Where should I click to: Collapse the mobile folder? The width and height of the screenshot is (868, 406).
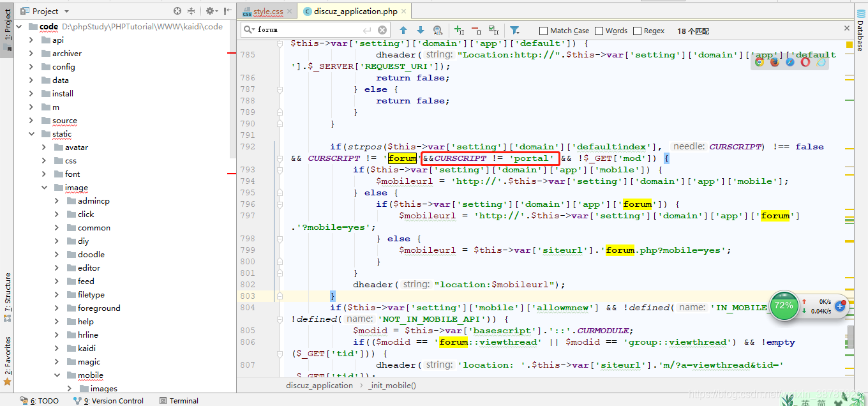tap(57, 375)
